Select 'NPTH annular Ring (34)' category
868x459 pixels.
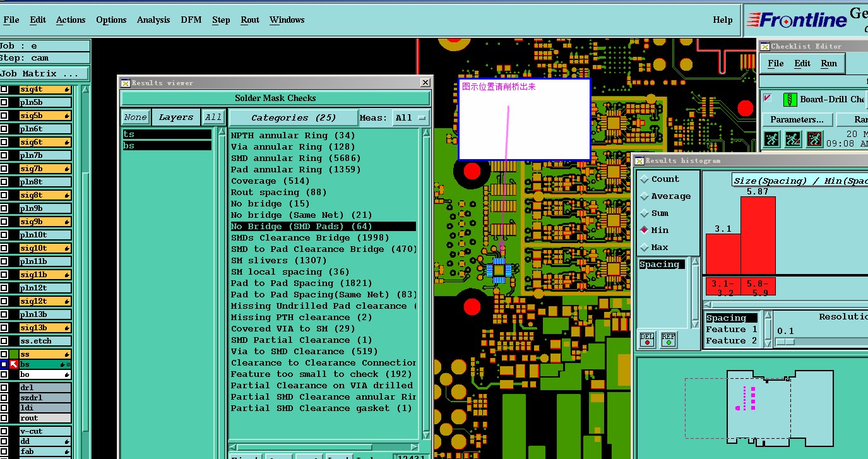[293, 135]
